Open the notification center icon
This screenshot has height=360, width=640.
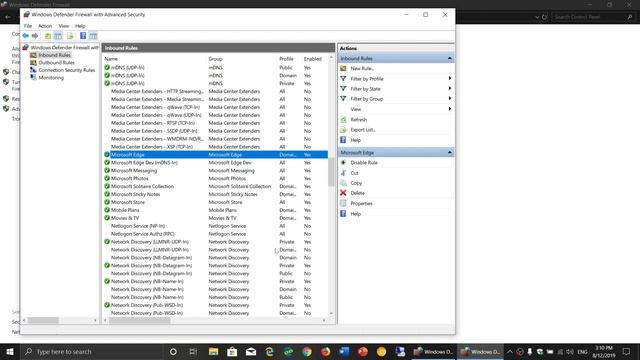(627, 351)
